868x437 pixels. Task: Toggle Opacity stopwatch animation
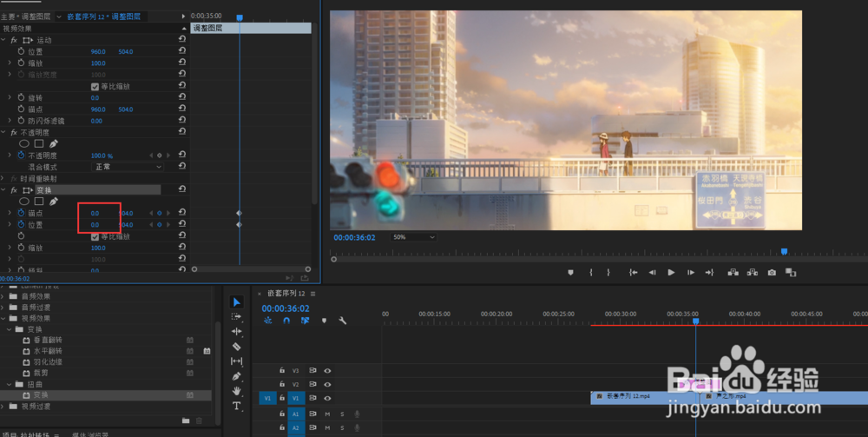(21, 156)
